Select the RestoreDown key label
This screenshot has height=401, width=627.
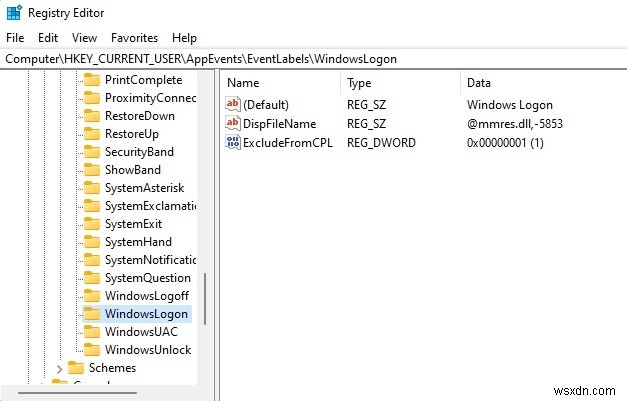(x=140, y=116)
